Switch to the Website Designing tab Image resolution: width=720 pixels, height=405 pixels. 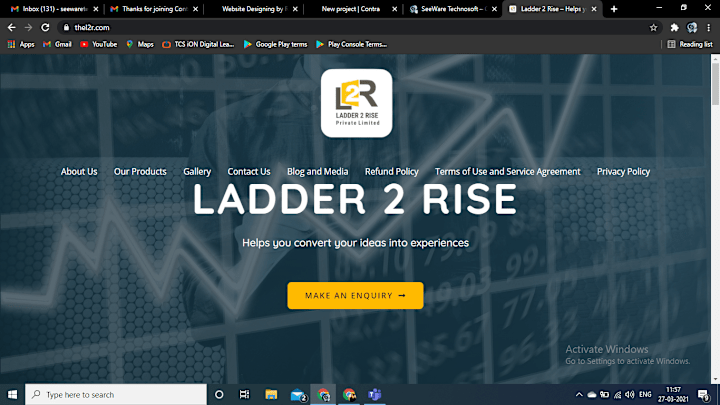253,9
